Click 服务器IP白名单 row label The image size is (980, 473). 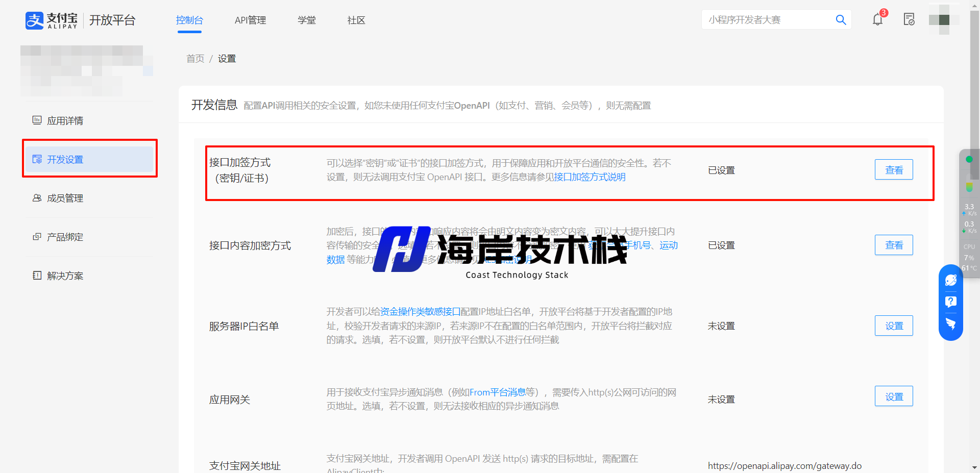244,326
